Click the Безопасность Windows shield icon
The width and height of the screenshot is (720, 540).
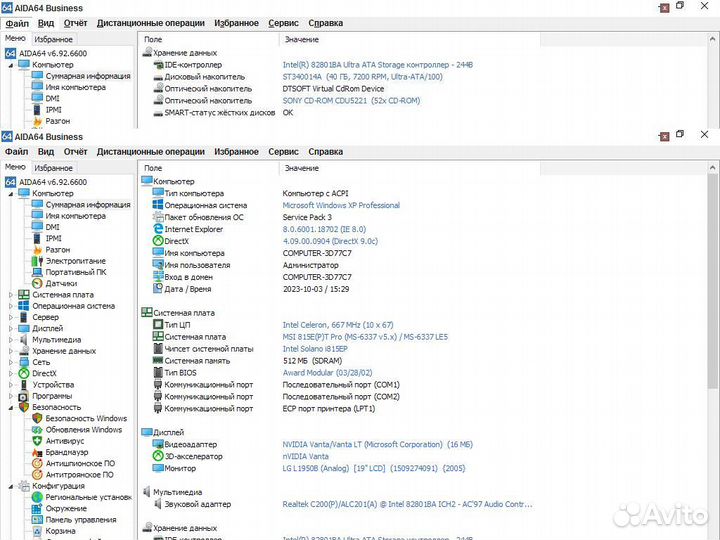click(x=37, y=418)
